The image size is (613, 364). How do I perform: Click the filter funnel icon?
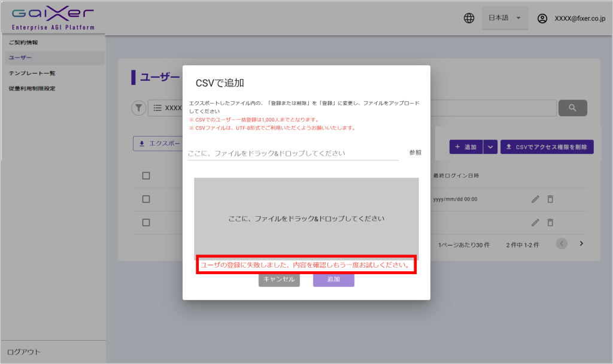pos(138,108)
